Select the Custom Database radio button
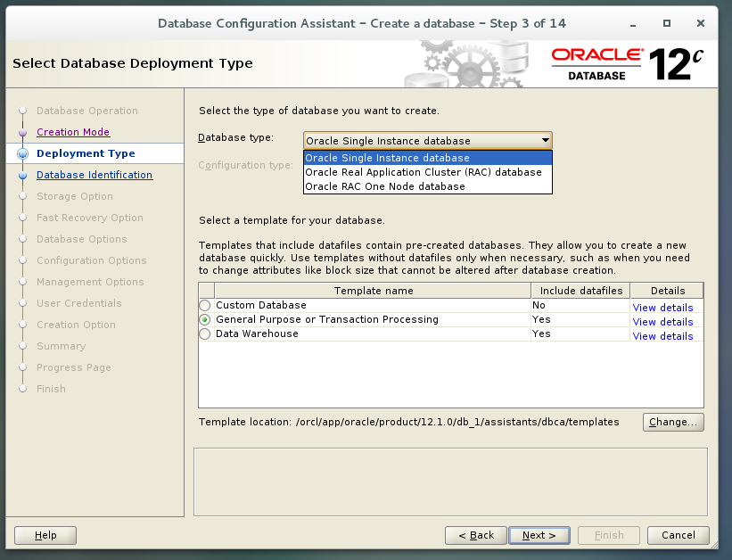732x560 pixels. 204,304
